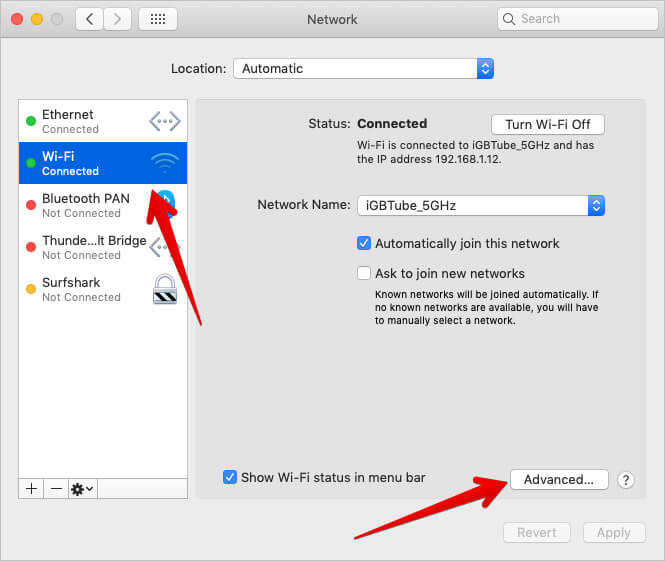Enable Ask to join new networks

tap(364, 273)
